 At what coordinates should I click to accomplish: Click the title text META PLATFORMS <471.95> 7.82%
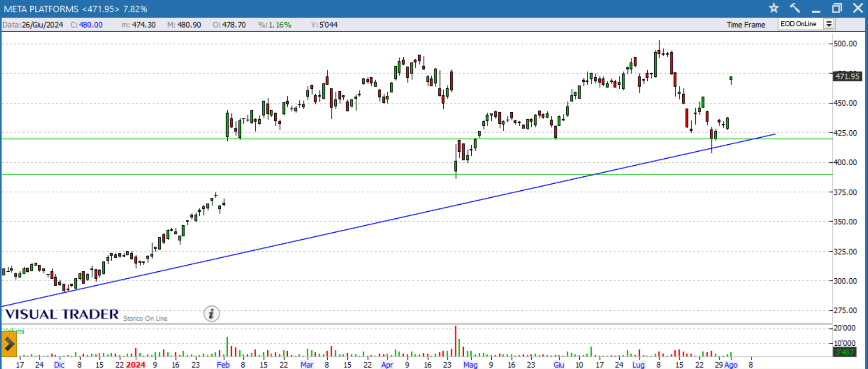75,9
